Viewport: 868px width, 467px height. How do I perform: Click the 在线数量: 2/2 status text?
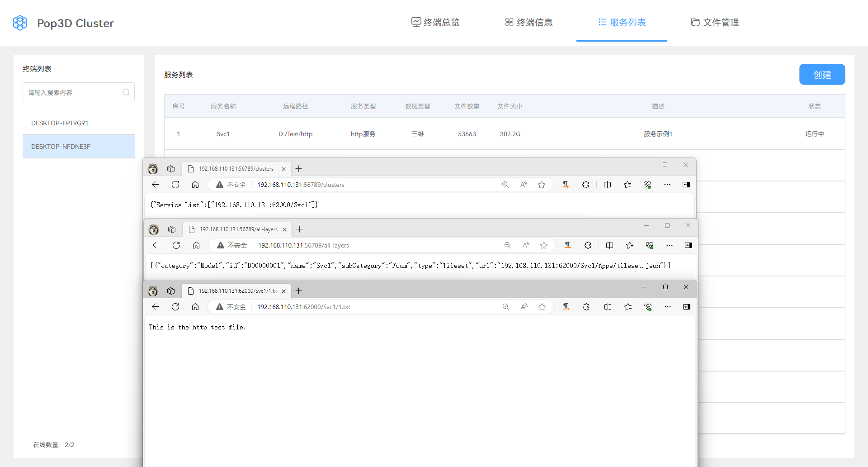pos(53,445)
